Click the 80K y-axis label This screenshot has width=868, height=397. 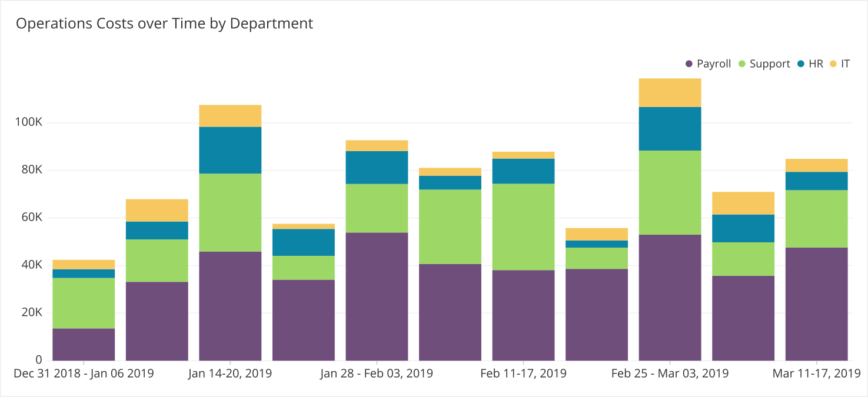click(32, 170)
